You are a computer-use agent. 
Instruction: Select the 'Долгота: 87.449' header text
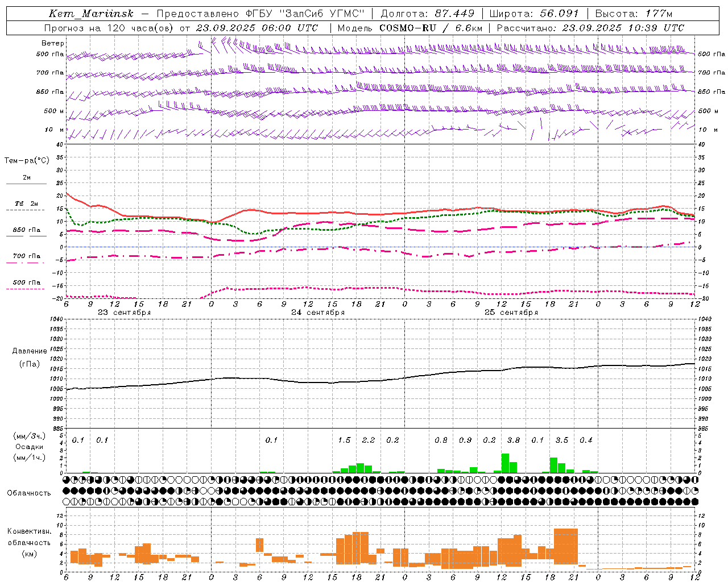[428, 14]
